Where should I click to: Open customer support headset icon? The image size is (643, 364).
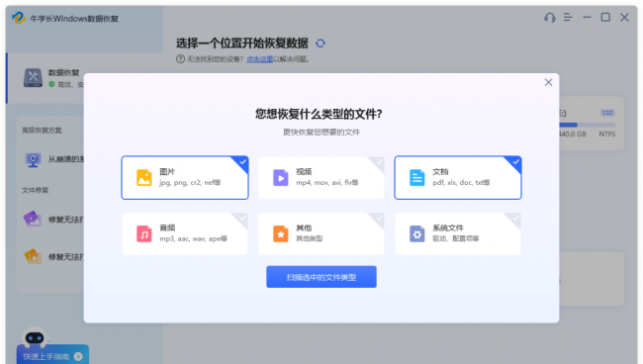pos(549,17)
